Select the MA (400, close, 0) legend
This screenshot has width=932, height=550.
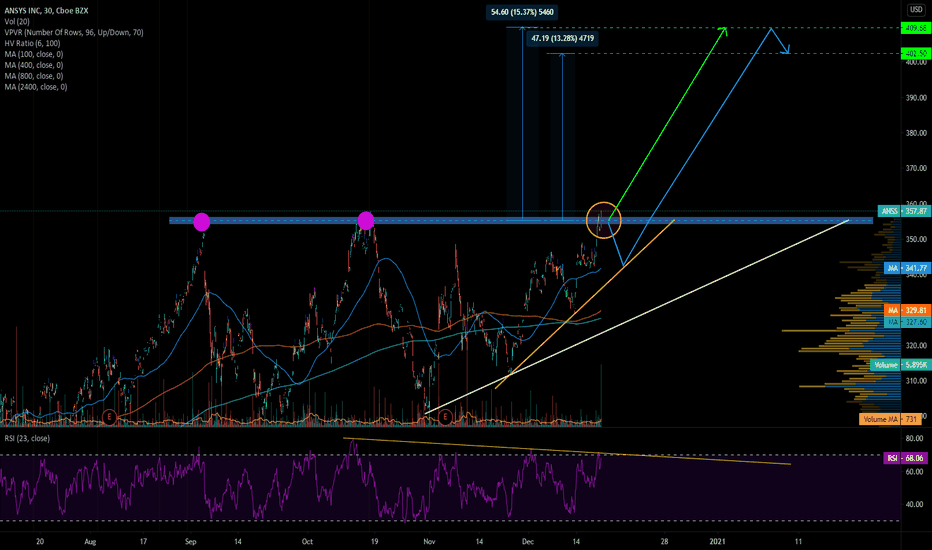[34, 65]
